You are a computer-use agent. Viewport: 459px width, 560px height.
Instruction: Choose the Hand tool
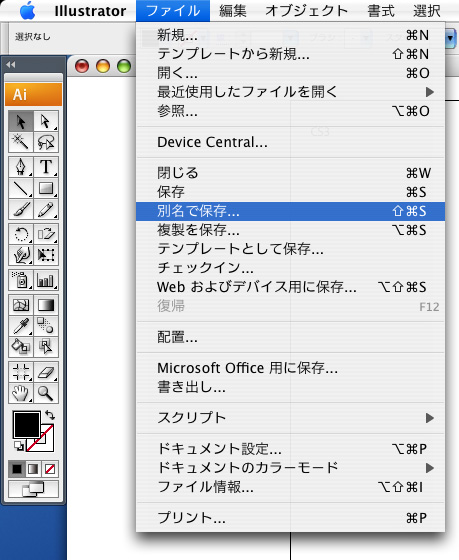[21, 393]
